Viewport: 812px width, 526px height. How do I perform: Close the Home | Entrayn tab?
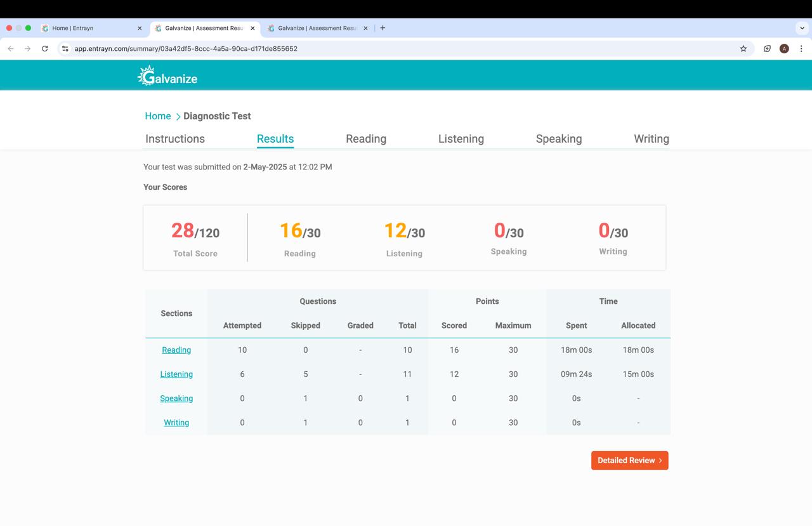140,28
